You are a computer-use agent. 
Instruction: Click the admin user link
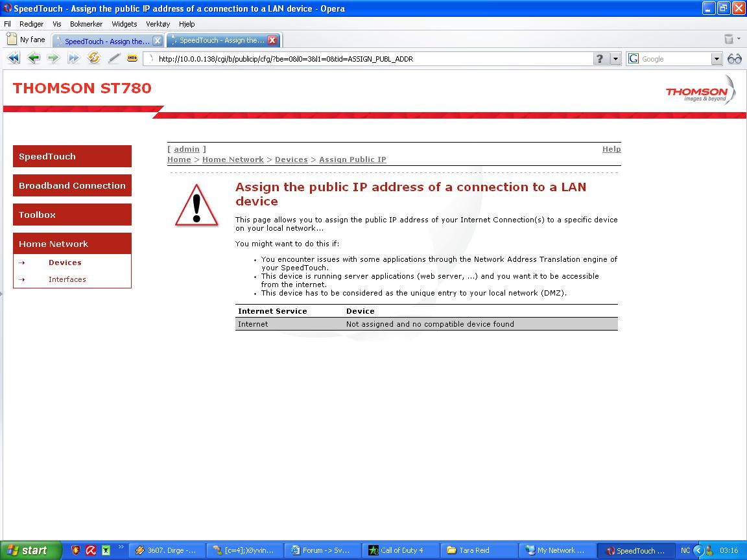pyautogui.click(x=187, y=149)
